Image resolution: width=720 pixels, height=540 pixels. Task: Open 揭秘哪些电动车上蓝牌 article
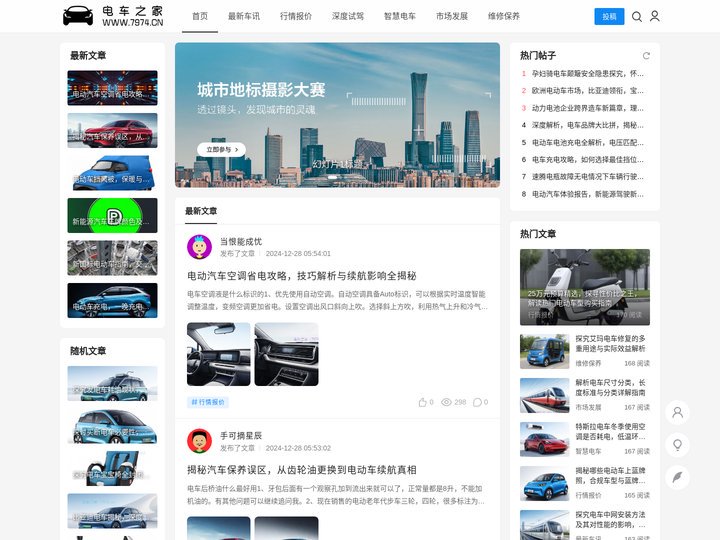pos(610,476)
